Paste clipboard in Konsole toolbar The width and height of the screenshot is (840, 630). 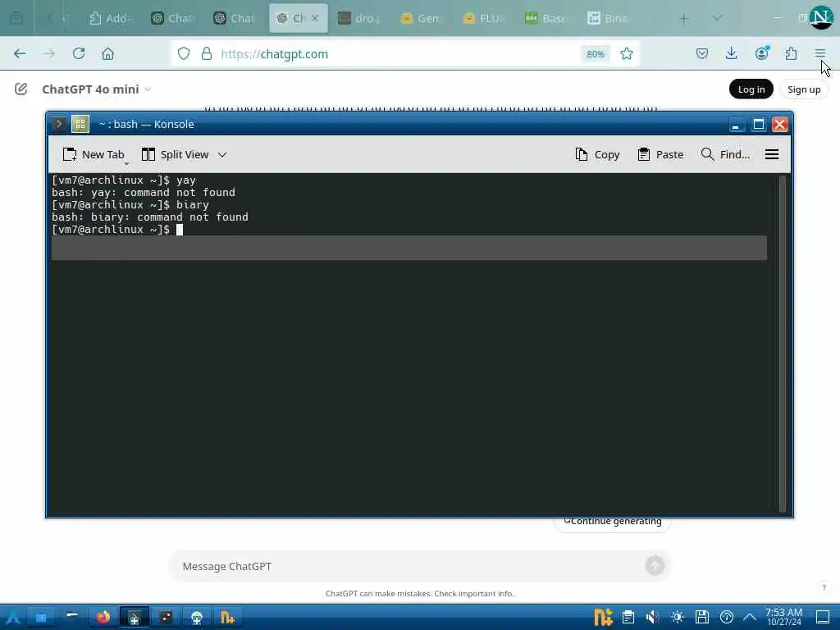(660, 154)
